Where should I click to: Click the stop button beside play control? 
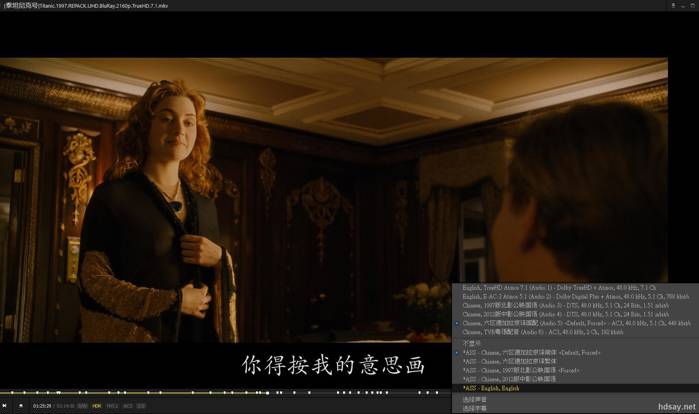point(21,406)
